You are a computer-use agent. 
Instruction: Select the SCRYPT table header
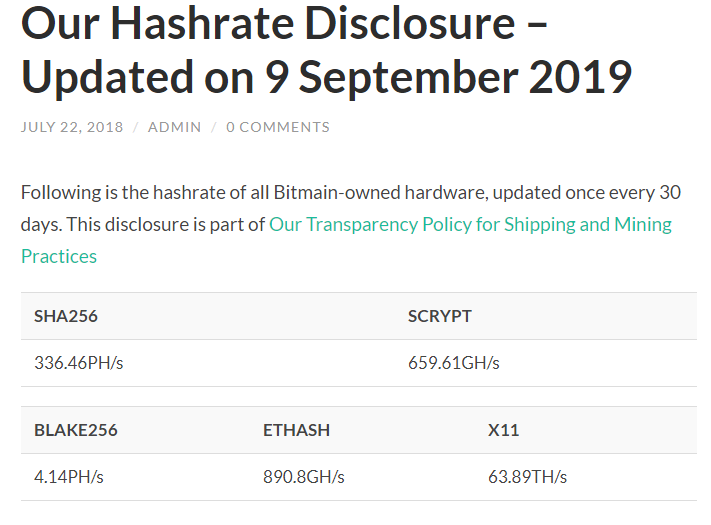[x=440, y=316]
